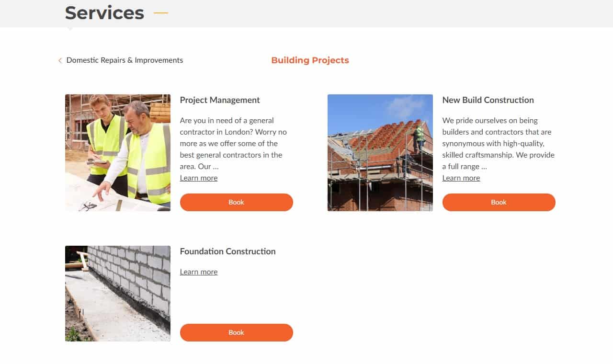
Task: Open Learn more under Project Management
Action: tap(199, 178)
